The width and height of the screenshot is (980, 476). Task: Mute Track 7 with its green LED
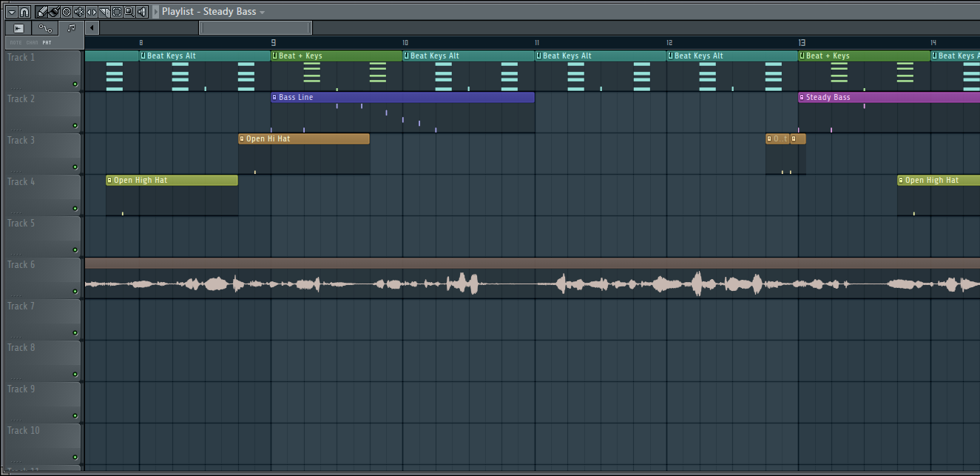[75, 333]
